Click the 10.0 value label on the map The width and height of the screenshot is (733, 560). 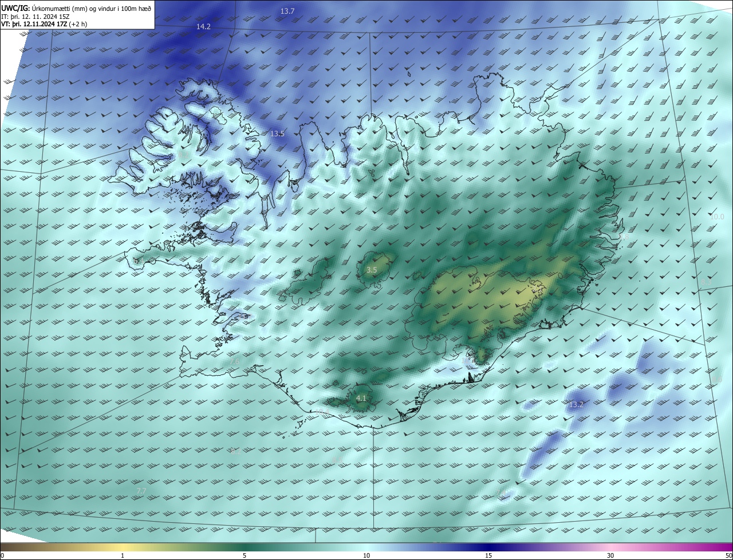pos(717,217)
